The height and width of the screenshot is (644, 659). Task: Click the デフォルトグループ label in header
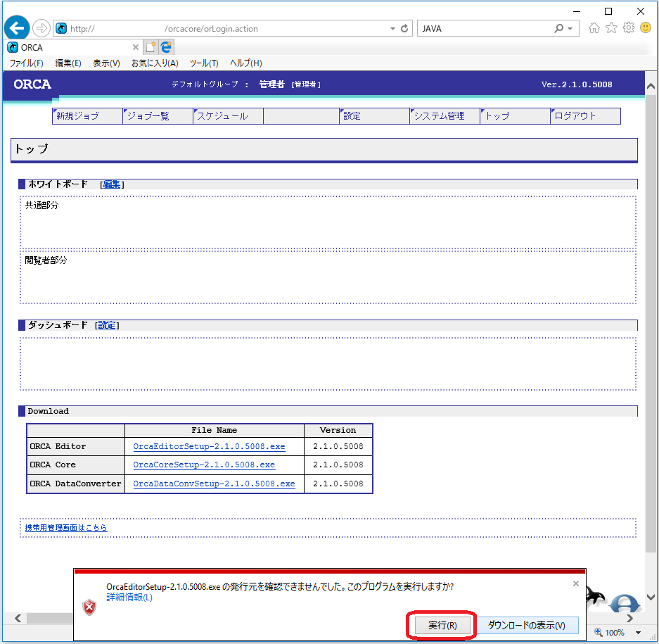pyautogui.click(x=205, y=84)
